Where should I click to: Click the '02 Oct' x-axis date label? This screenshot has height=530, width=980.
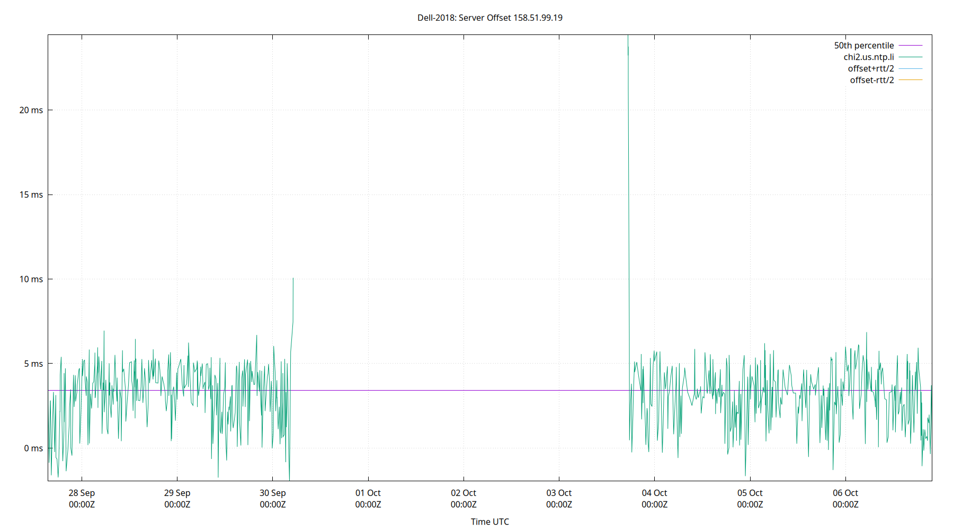click(x=464, y=493)
